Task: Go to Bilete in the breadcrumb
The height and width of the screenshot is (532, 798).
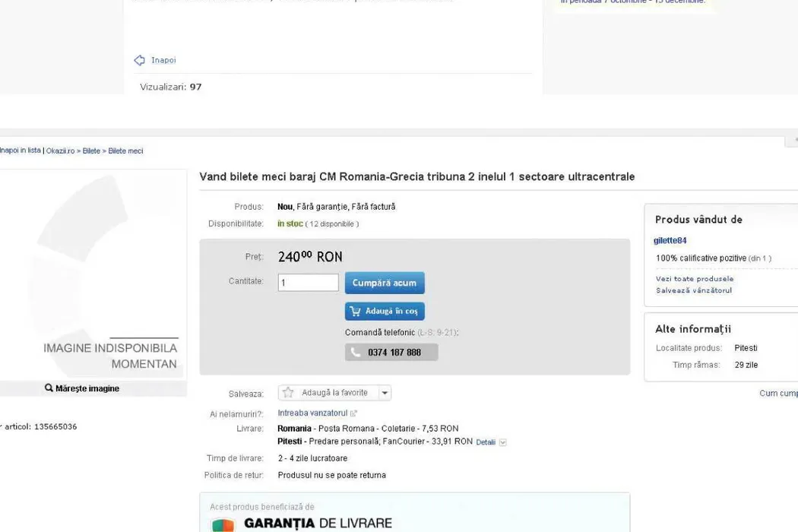Action: pyautogui.click(x=91, y=151)
